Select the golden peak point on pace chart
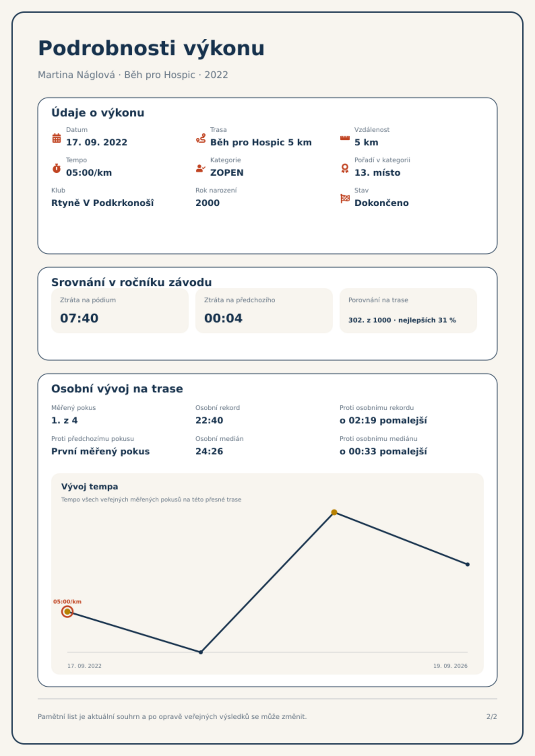Screen dimensions: 535x756 (x=334, y=512)
